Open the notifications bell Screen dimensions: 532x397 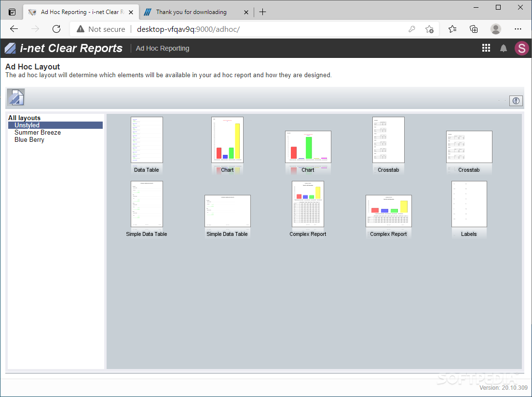504,48
